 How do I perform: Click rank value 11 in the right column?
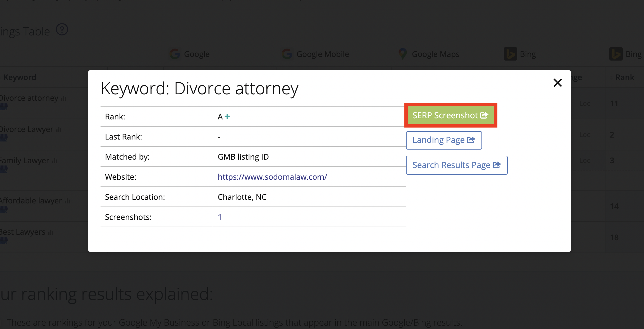coord(614,104)
